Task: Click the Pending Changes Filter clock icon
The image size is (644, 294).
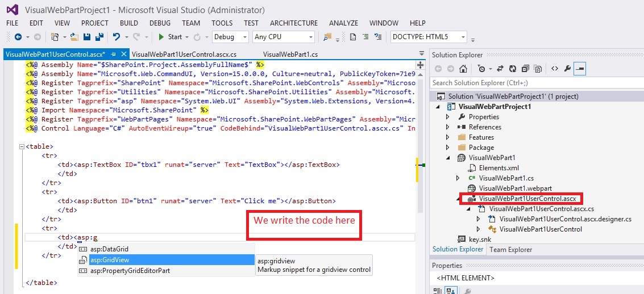Action: coord(482,69)
